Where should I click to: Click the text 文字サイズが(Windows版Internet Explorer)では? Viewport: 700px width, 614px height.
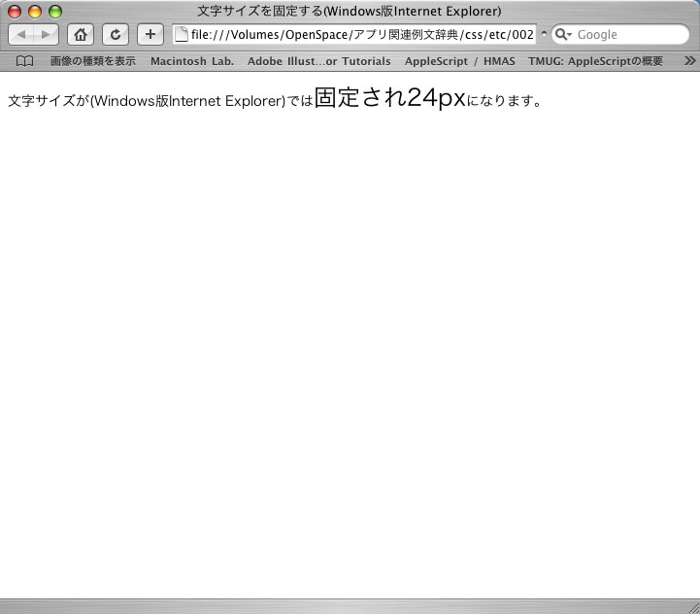click(x=161, y=101)
